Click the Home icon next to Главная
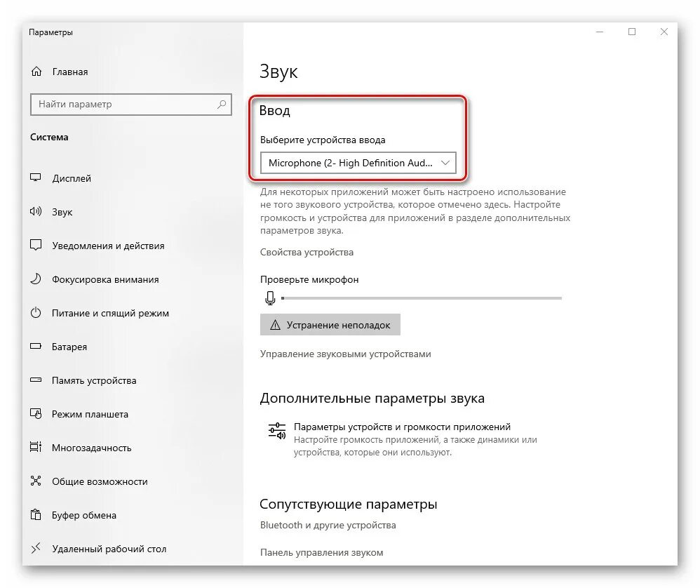The image size is (700, 588). coord(36,72)
